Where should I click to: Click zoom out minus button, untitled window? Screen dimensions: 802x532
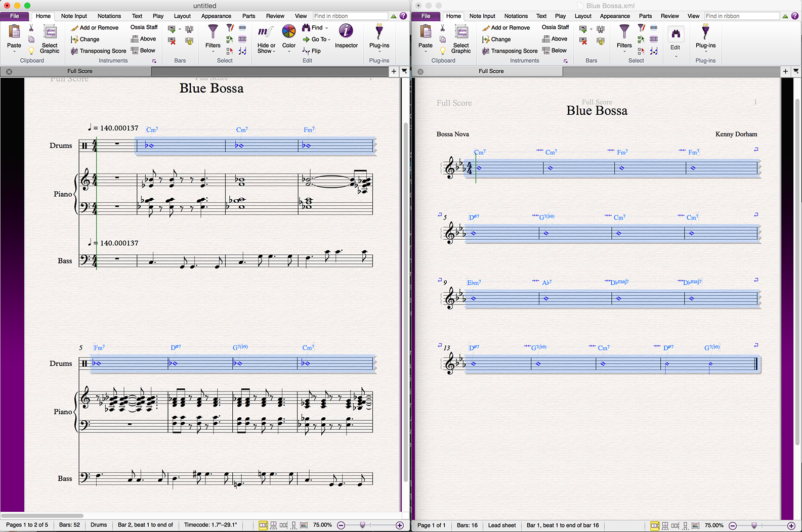[x=341, y=525]
